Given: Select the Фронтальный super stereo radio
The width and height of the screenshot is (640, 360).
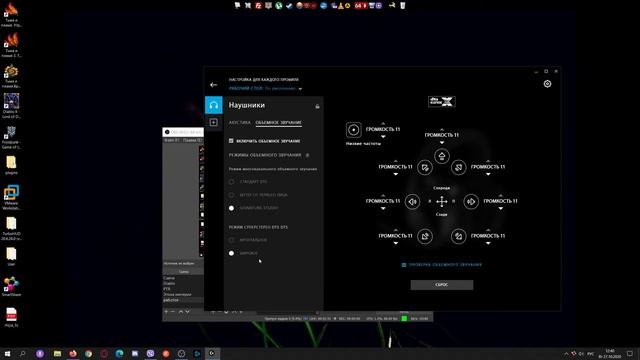Looking at the screenshot, I should (231, 240).
